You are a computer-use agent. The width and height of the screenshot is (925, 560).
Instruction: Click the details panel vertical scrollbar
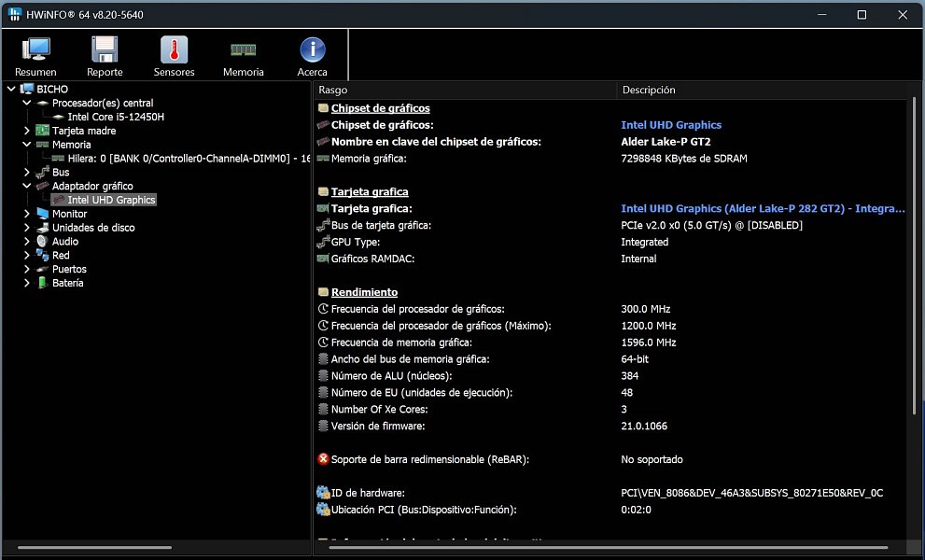click(914, 254)
